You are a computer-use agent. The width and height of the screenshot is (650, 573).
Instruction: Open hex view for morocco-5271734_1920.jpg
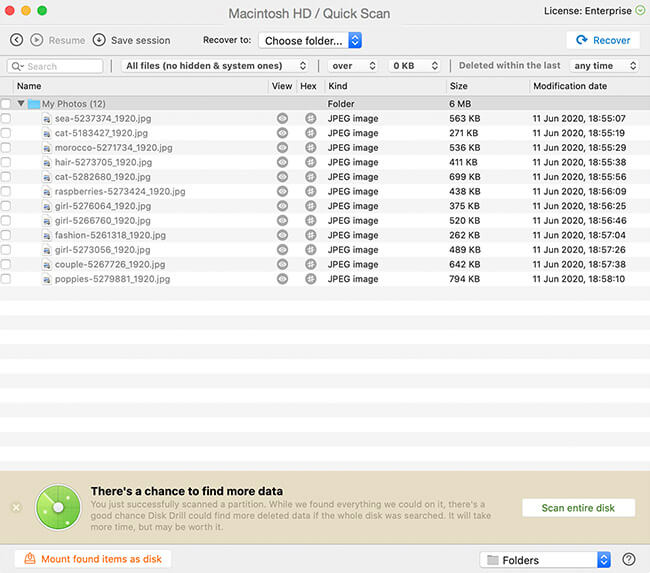310,148
